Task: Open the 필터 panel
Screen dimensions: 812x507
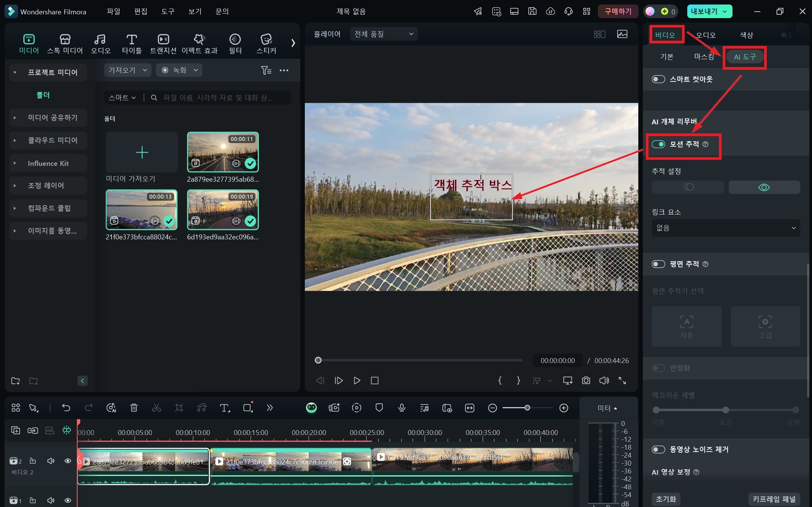Action: 235,44
